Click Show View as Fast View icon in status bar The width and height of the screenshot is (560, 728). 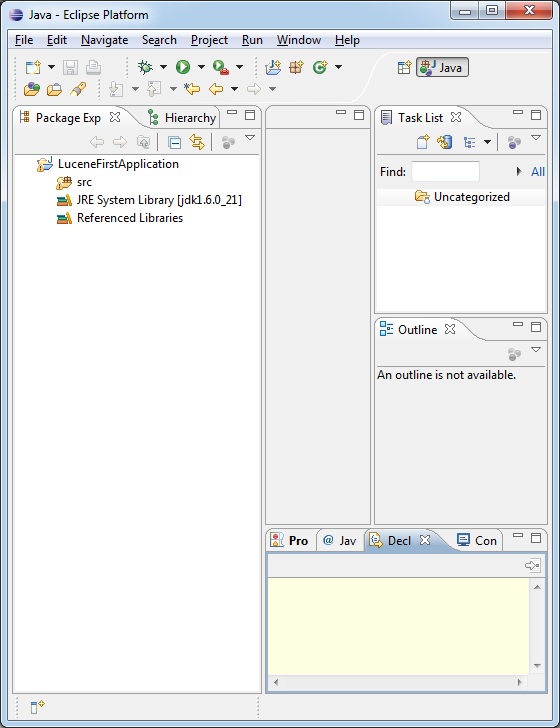pos(37,707)
